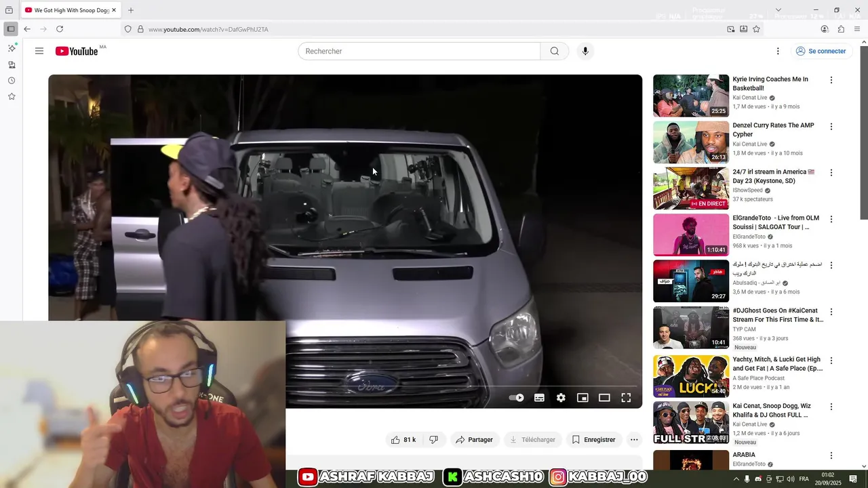The height and width of the screenshot is (488, 868).
Task: Switch to theater mode
Action: pos(604,398)
